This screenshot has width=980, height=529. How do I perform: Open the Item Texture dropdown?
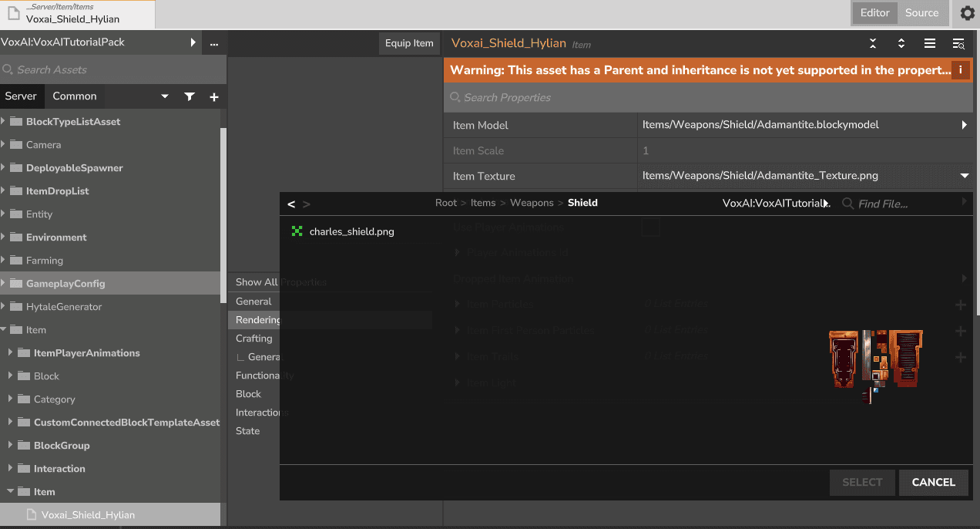(x=964, y=176)
